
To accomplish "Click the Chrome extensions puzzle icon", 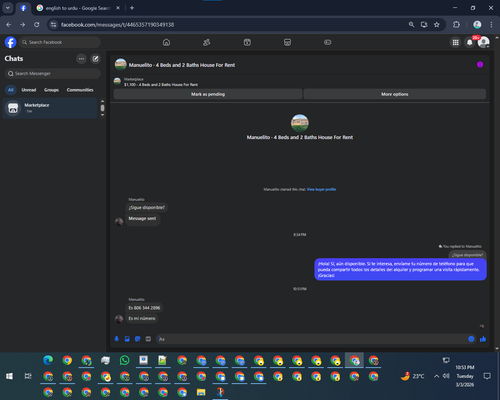I will coord(456,25).
